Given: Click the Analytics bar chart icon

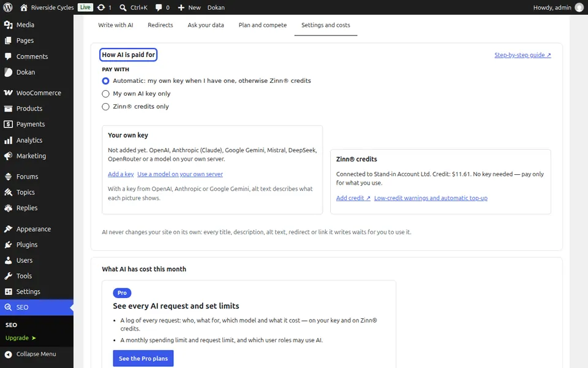Looking at the screenshot, I should tap(8, 140).
